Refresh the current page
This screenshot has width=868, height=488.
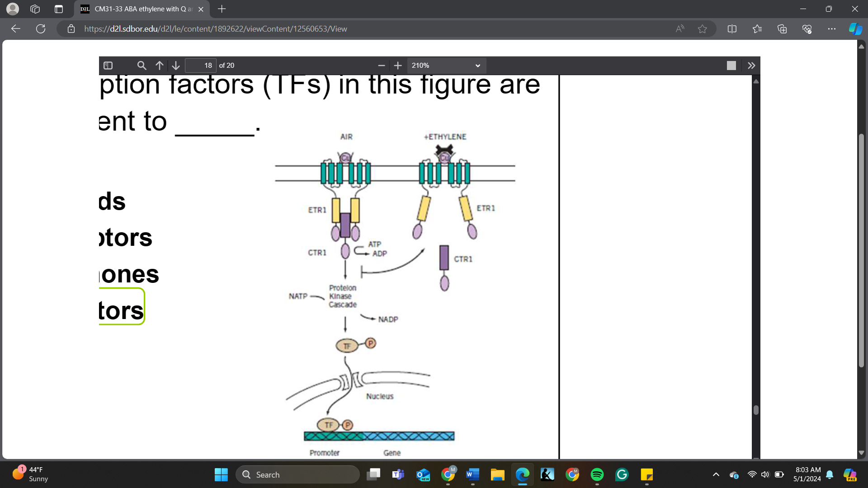pos(41,28)
